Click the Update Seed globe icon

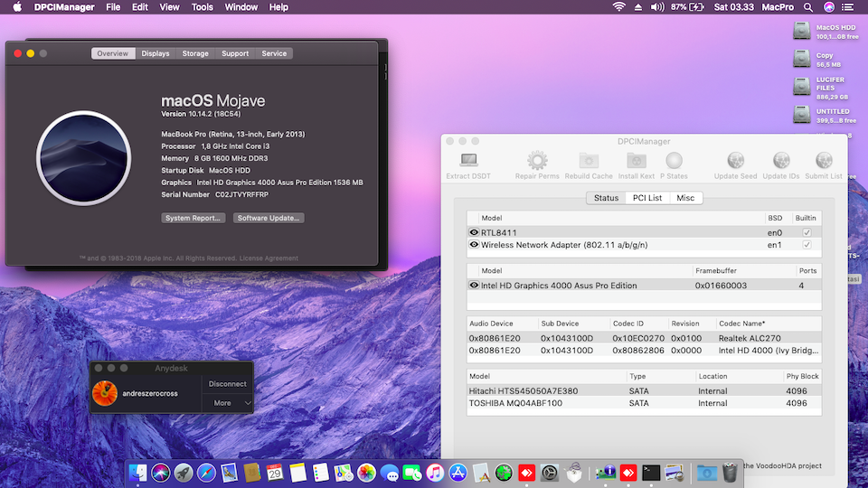tap(735, 161)
